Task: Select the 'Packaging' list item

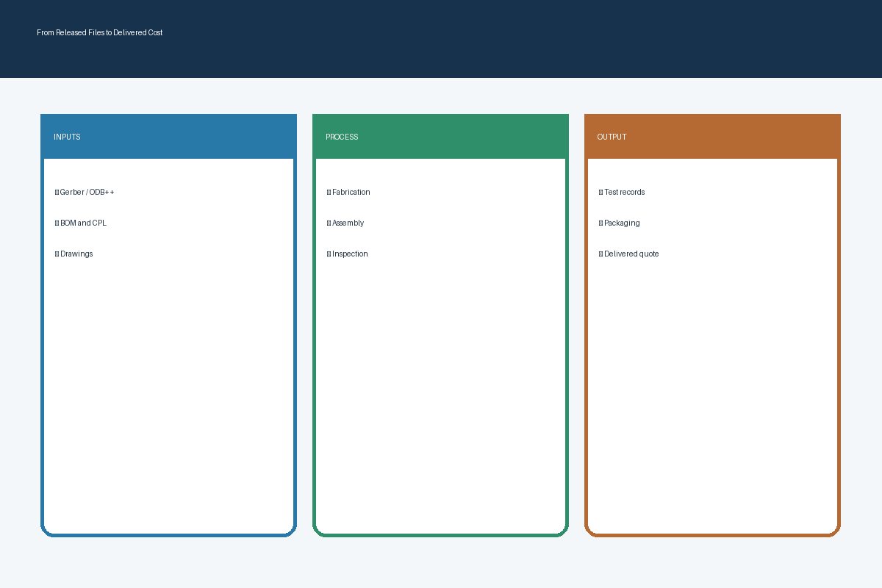Action: [619, 223]
